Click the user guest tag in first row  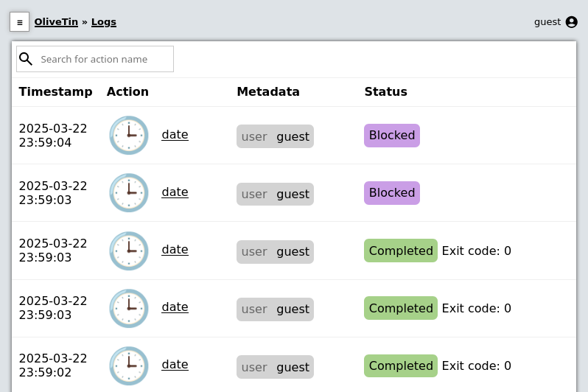275,136
